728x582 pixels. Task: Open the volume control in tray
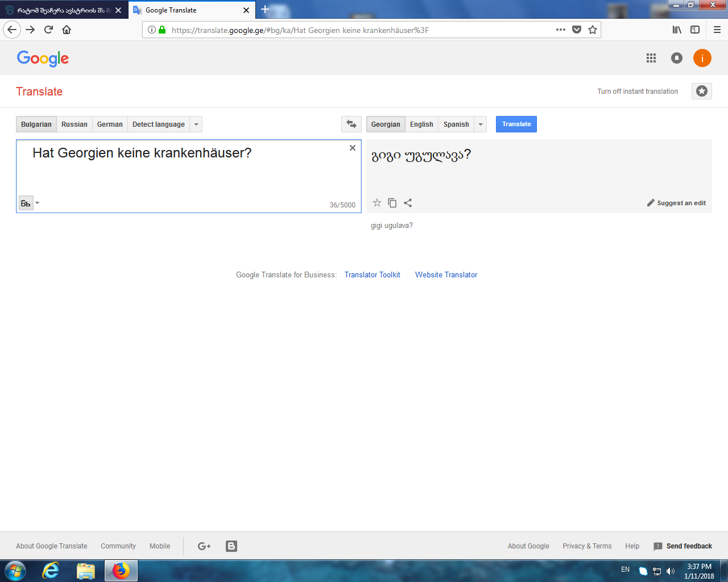(x=671, y=571)
